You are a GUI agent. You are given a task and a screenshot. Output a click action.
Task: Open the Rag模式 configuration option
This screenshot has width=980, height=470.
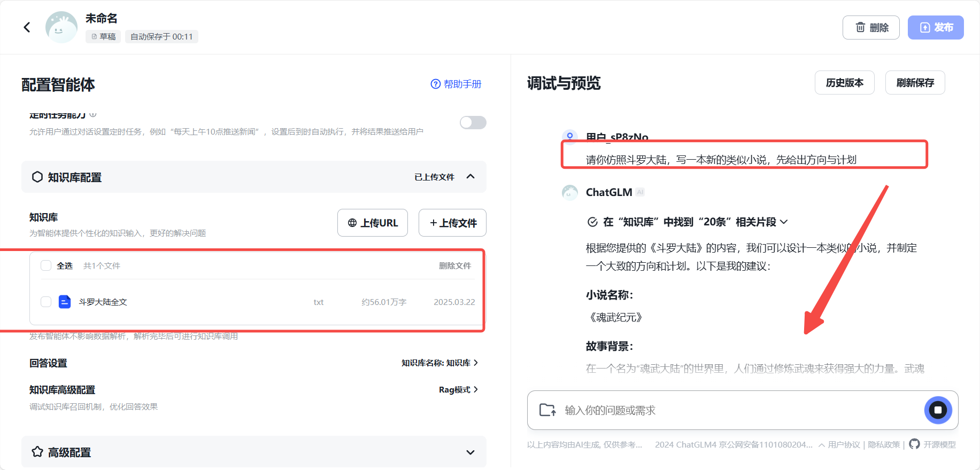point(458,389)
